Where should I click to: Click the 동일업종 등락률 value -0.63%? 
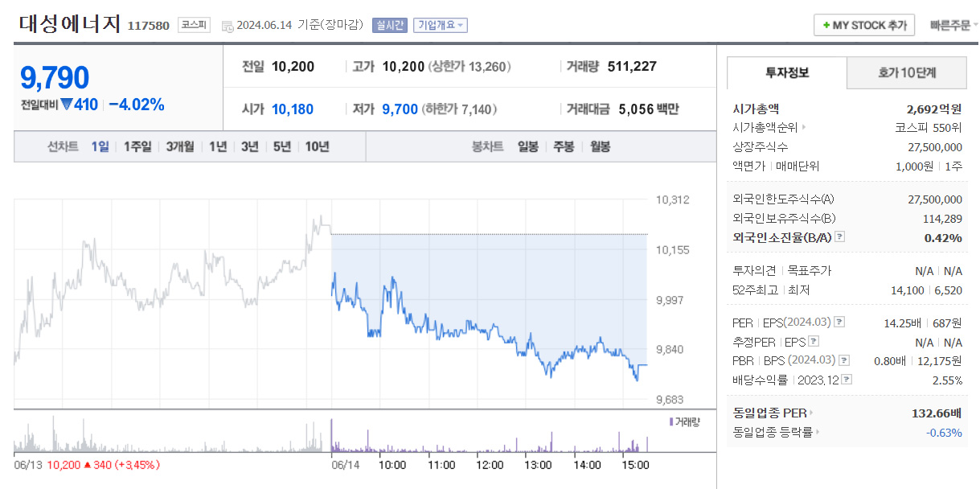pyautogui.click(x=944, y=432)
